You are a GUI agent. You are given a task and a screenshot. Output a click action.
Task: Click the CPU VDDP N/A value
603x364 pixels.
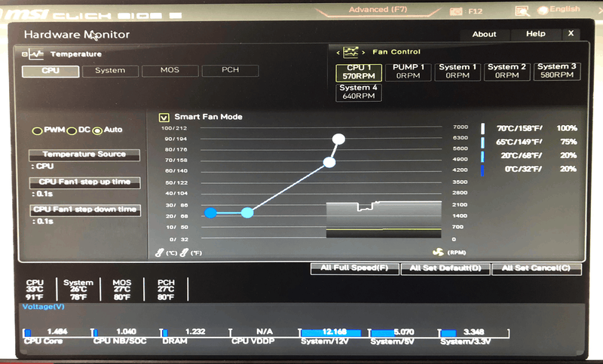click(x=265, y=332)
